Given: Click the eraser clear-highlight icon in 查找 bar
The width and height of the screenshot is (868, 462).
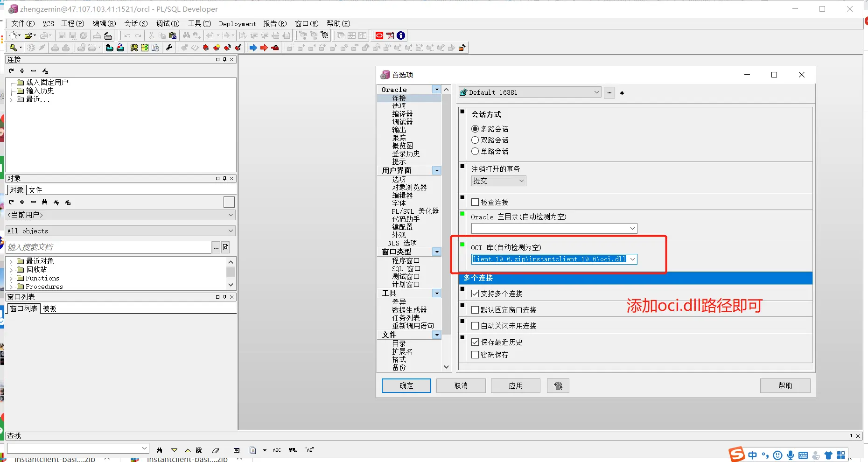Looking at the screenshot, I should tap(216, 450).
